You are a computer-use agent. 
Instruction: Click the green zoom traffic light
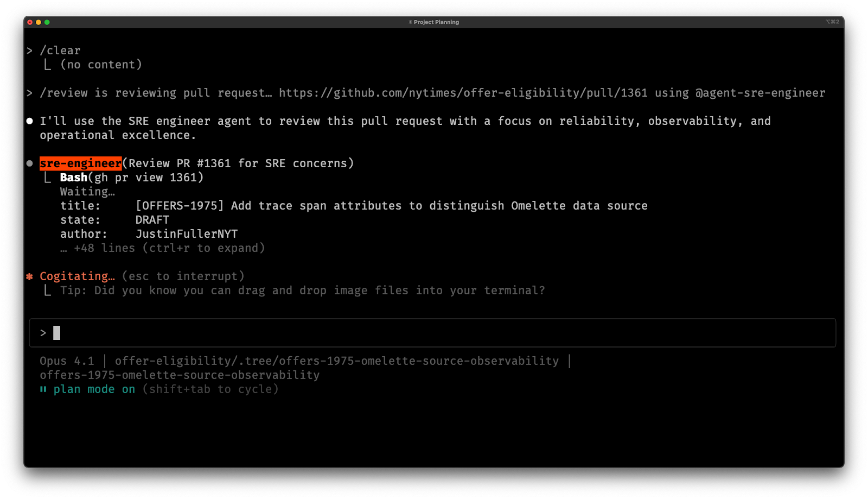click(47, 23)
